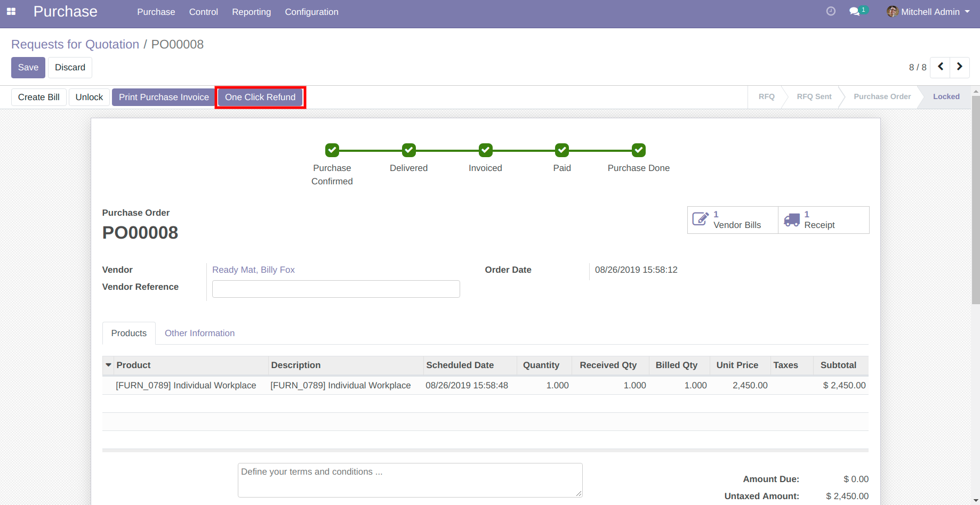
Task: Click the clock activities icon
Action: click(x=831, y=11)
